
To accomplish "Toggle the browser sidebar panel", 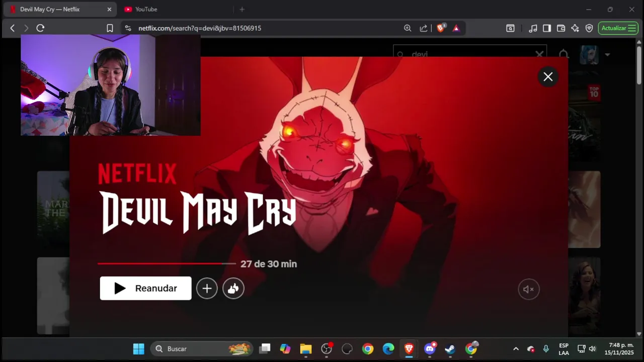I will tap(547, 28).
